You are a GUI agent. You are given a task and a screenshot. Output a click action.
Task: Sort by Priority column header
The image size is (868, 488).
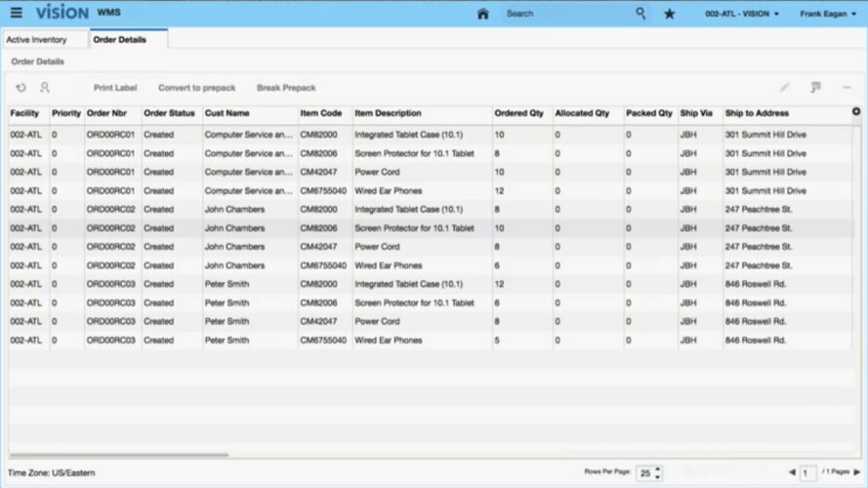pyautogui.click(x=65, y=113)
